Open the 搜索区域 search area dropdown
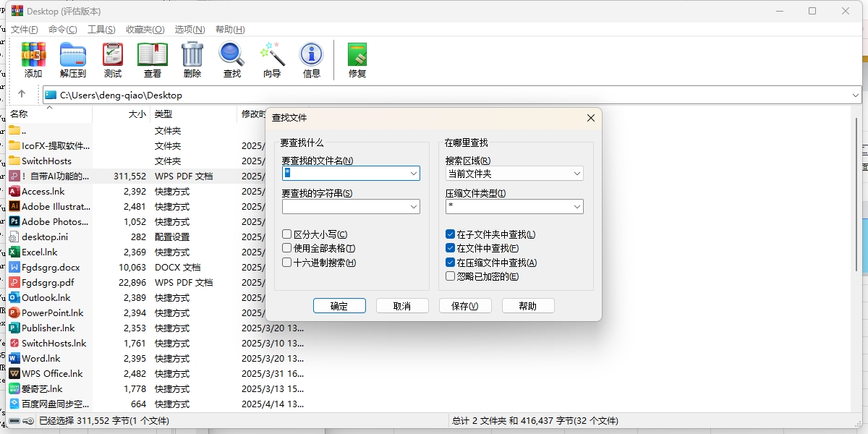 coord(577,173)
